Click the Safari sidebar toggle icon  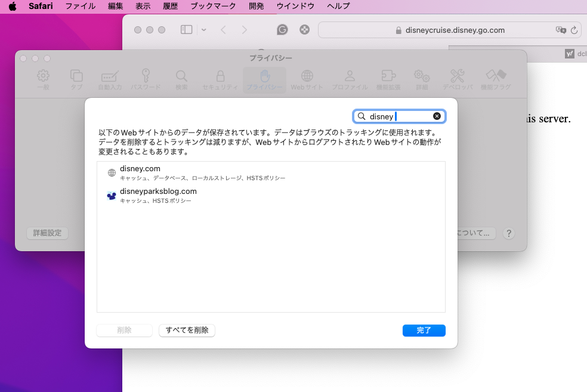(x=186, y=30)
